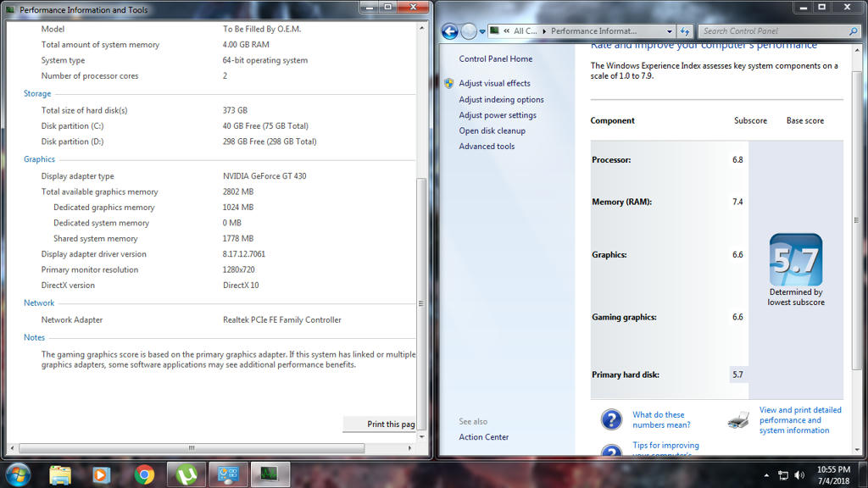Open Adjust indexing options
This screenshot has width=868, height=488.
501,100
